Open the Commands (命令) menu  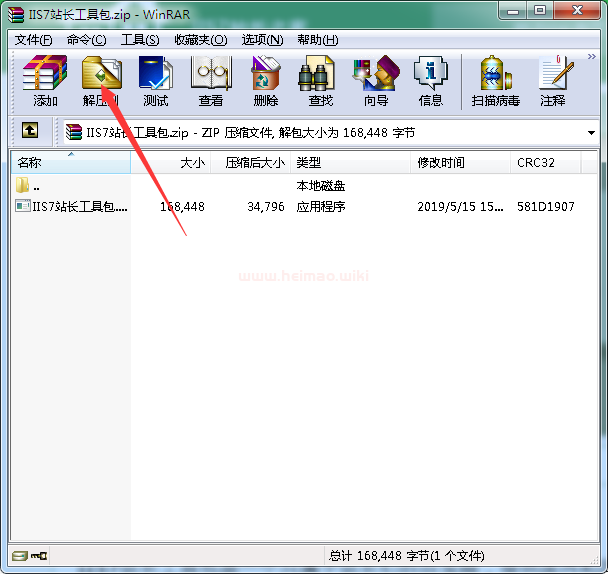coord(86,40)
